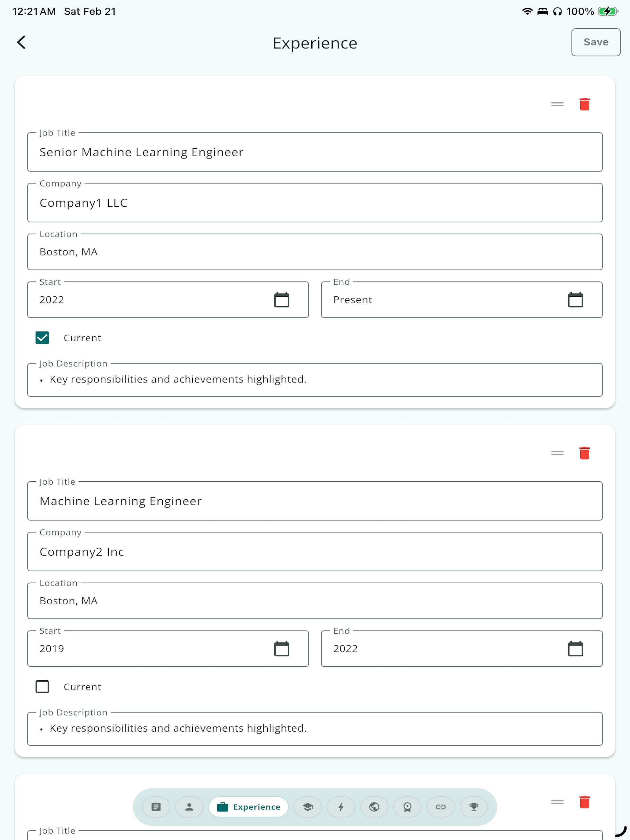Open the Certifications medal icon

click(x=407, y=807)
